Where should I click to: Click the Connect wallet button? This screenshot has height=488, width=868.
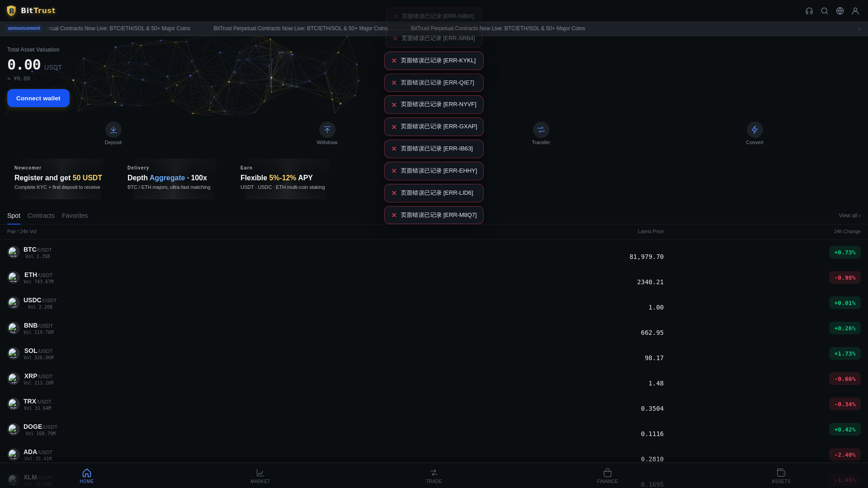[38, 98]
